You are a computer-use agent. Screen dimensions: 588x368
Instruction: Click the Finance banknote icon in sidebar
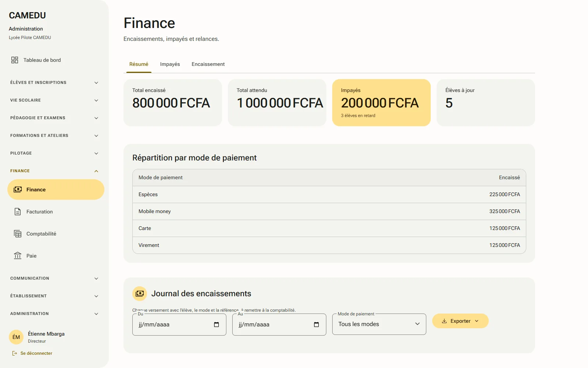coord(18,190)
